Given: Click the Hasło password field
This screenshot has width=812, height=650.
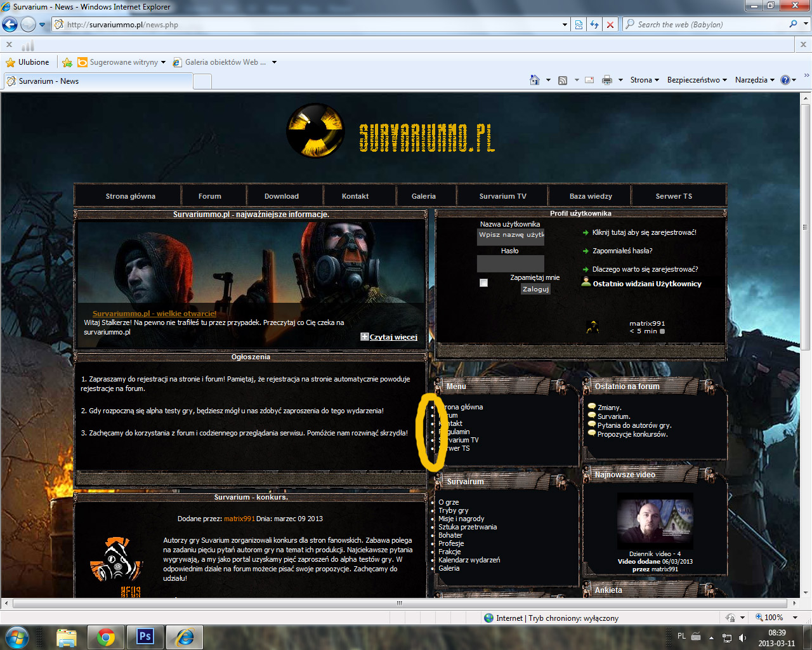Looking at the screenshot, I should [x=511, y=263].
